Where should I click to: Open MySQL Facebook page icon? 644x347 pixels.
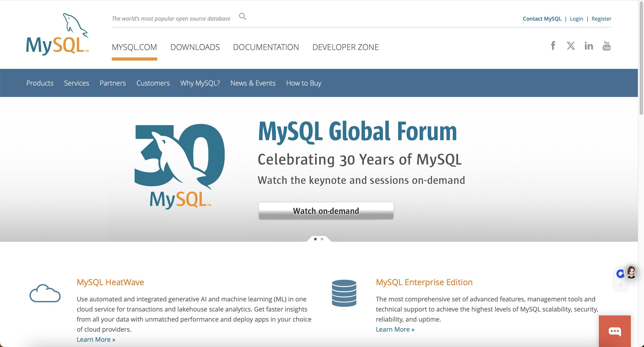553,46
